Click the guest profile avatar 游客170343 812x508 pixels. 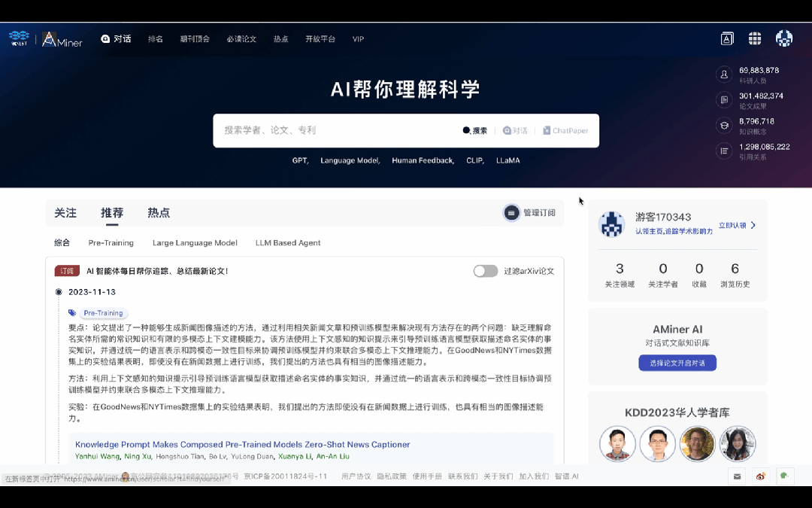pos(611,224)
